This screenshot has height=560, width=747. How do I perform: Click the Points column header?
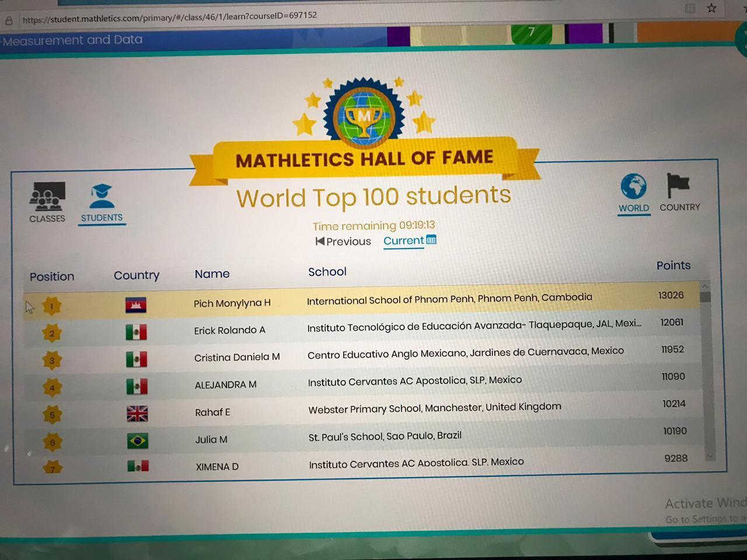673,265
